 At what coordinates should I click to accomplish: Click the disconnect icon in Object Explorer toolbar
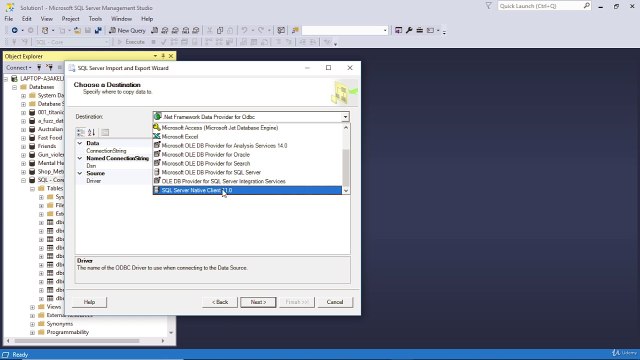(x=49, y=67)
